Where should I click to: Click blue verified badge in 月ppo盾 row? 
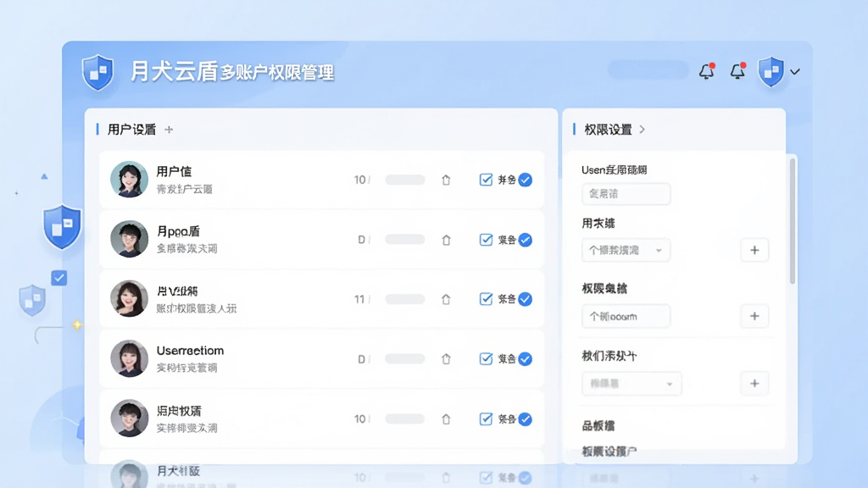coord(526,240)
